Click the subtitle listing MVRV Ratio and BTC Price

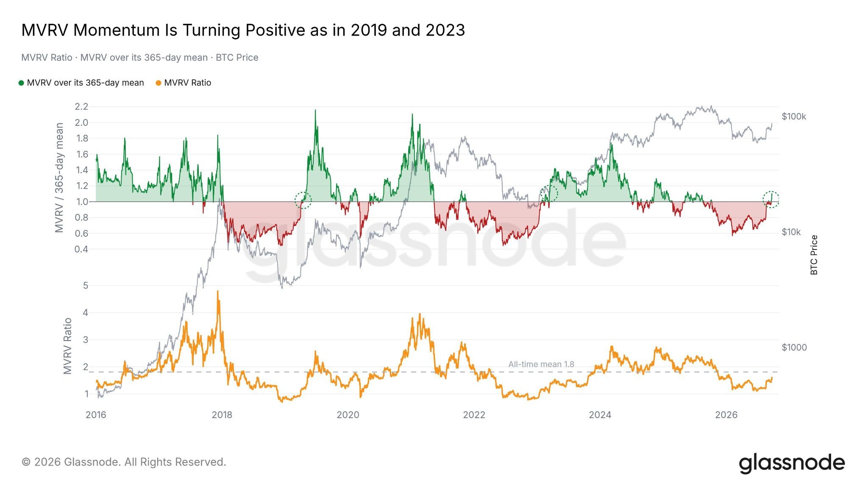[140, 58]
